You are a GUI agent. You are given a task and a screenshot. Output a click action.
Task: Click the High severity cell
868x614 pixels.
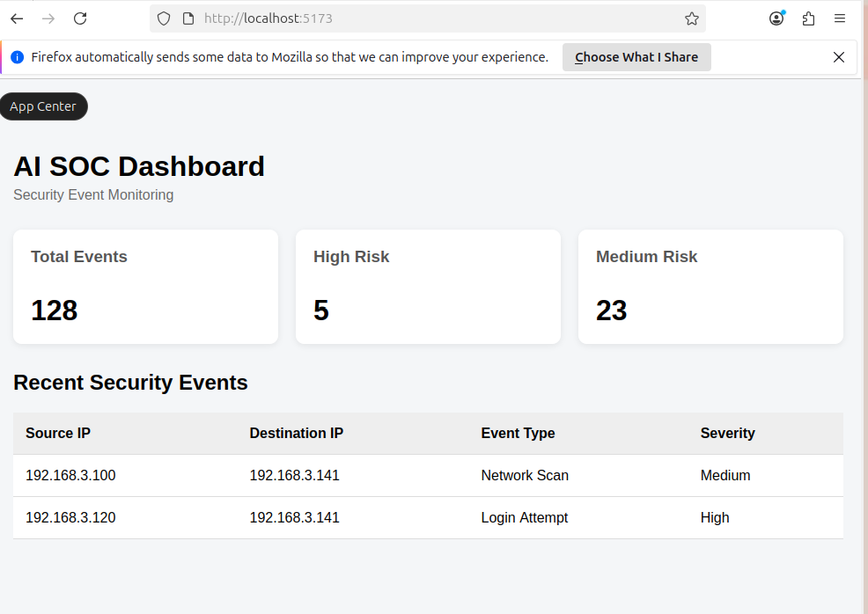(715, 517)
